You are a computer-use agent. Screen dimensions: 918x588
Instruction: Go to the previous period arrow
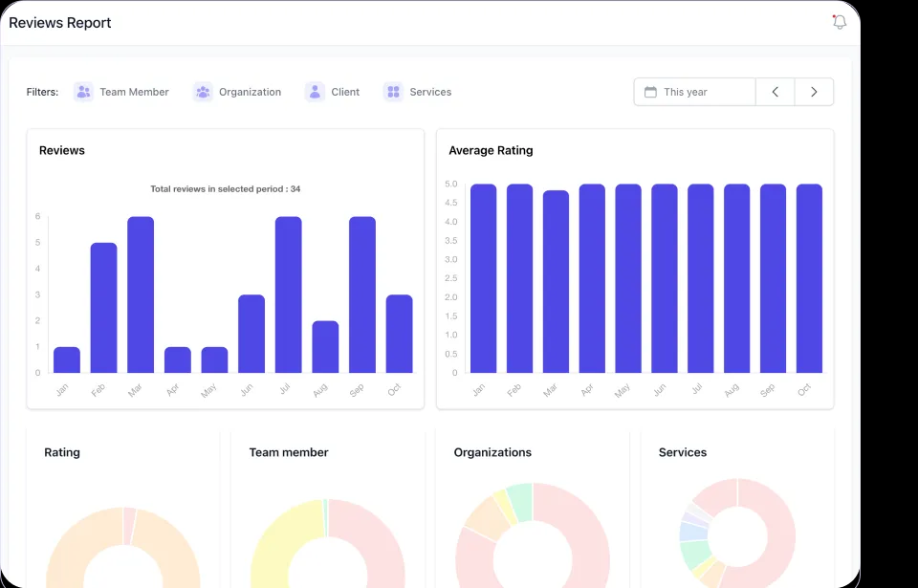(776, 92)
